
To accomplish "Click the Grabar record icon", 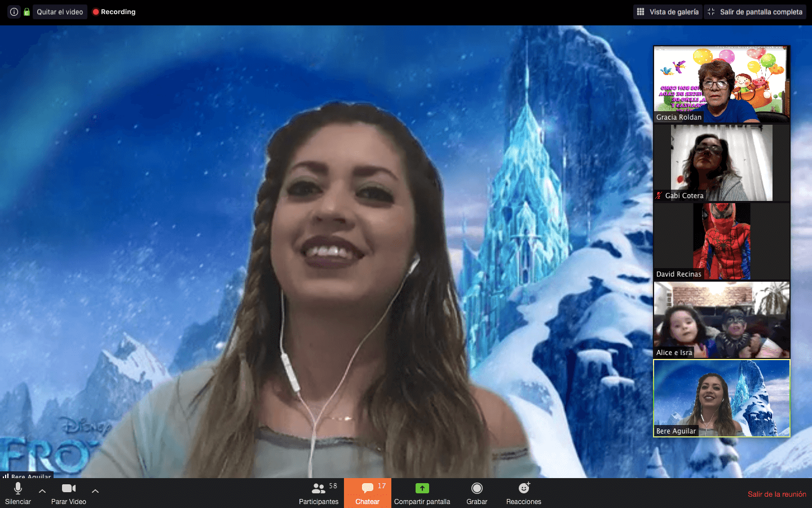I will (x=477, y=488).
